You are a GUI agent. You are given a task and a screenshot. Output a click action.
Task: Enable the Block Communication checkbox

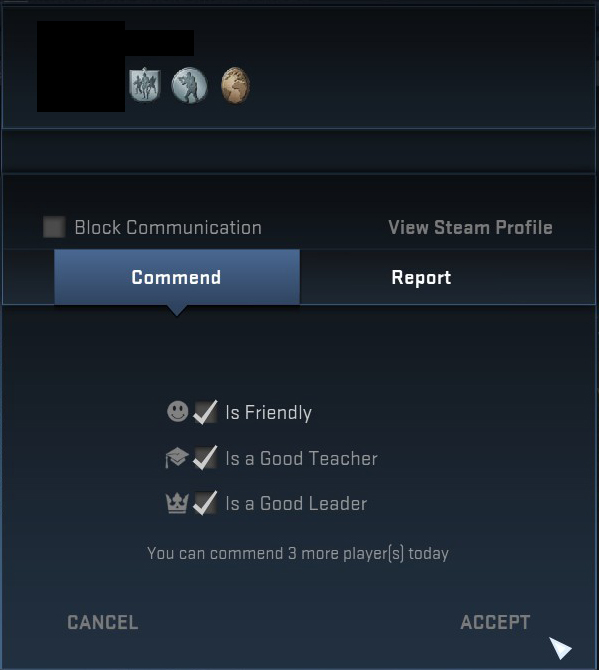pyautogui.click(x=54, y=227)
